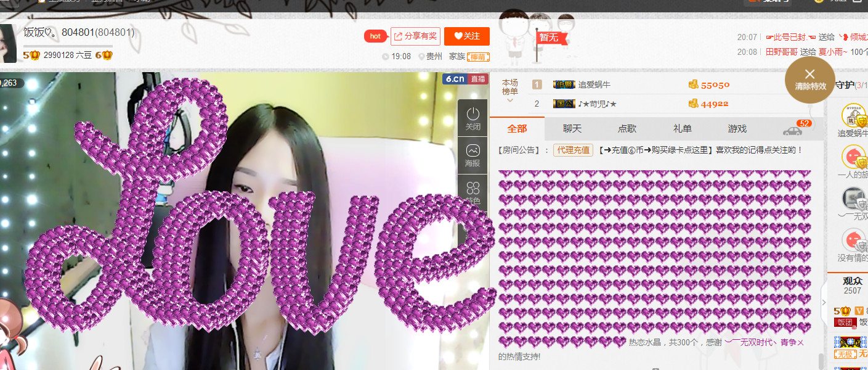
Task: Expand the 本场榜单 ranking dropdown
Action: [x=510, y=91]
